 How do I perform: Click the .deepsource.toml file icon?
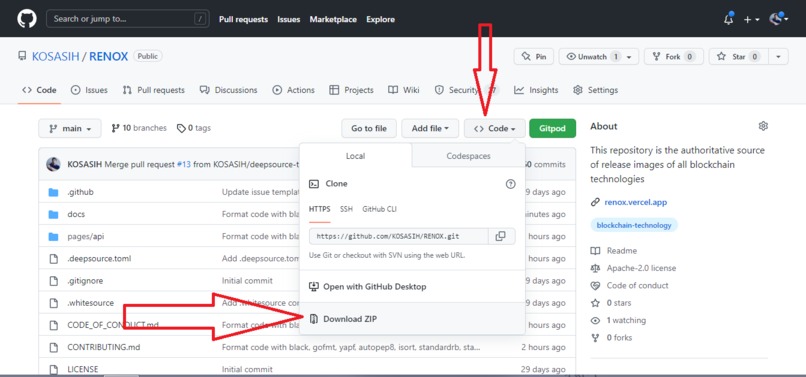coord(53,259)
